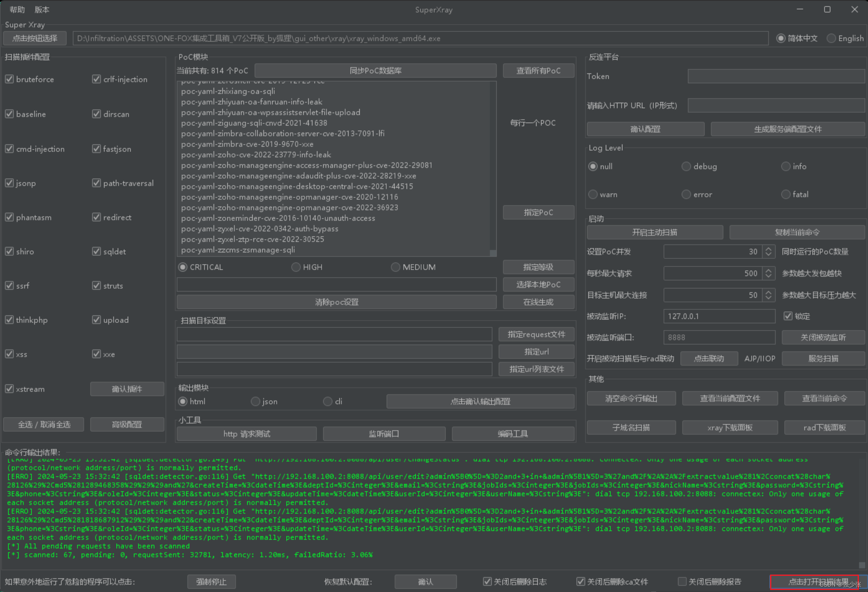The image size is (868, 592).
Task: Click 子域名扫描 button
Action: (631, 427)
